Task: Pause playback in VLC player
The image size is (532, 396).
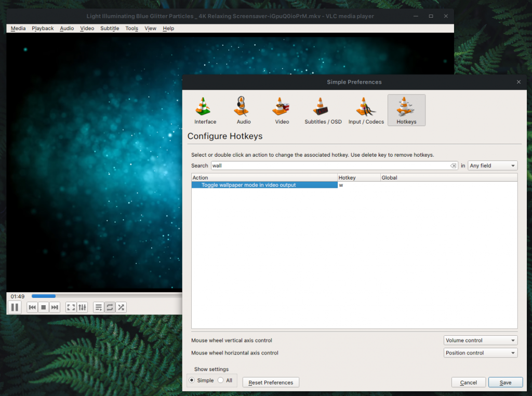Action: [15, 307]
